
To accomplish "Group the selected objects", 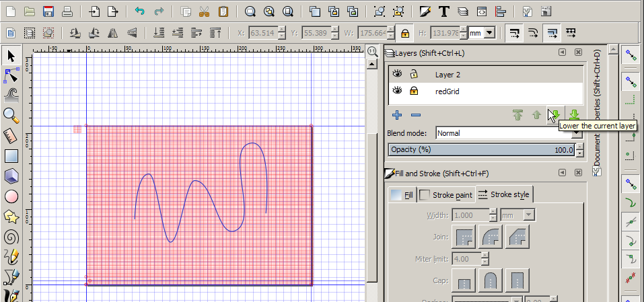I will point(379,11).
